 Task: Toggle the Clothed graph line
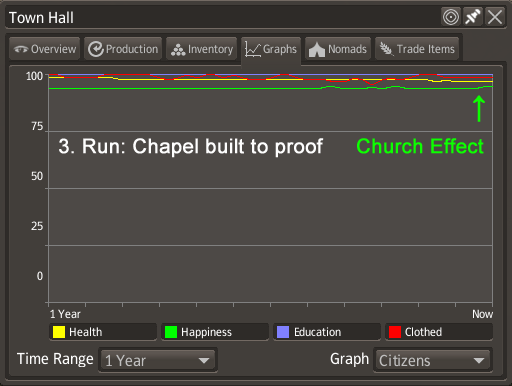439,332
